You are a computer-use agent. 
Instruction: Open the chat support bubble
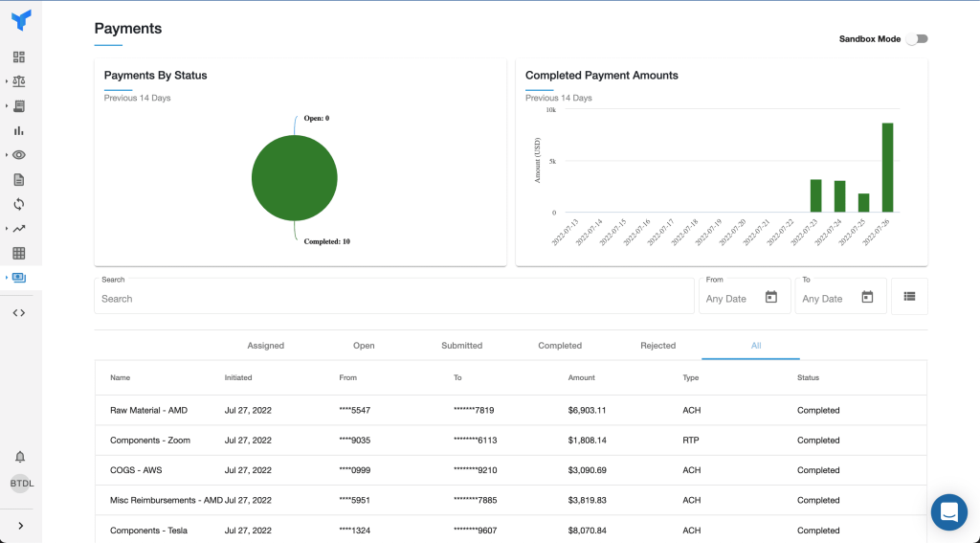point(948,511)
